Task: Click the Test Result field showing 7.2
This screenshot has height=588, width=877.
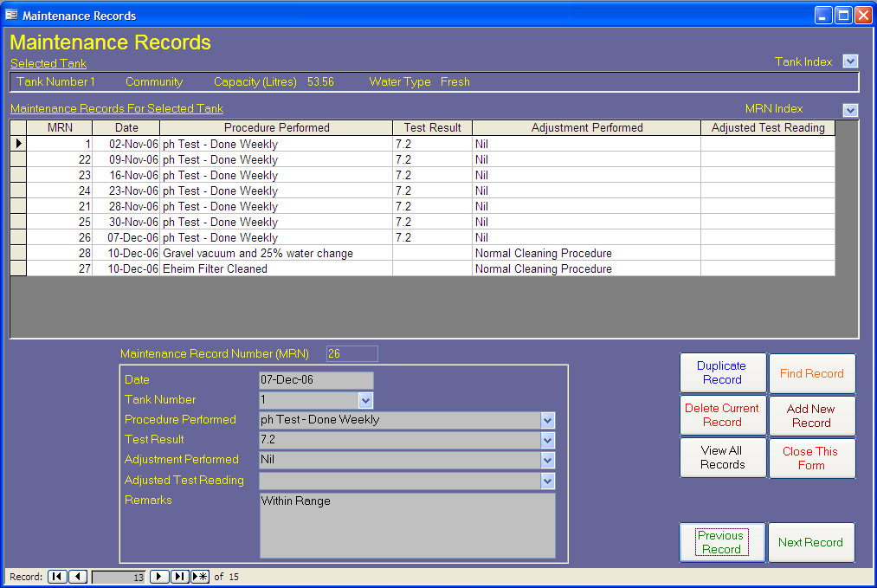Action: point(400,440)
